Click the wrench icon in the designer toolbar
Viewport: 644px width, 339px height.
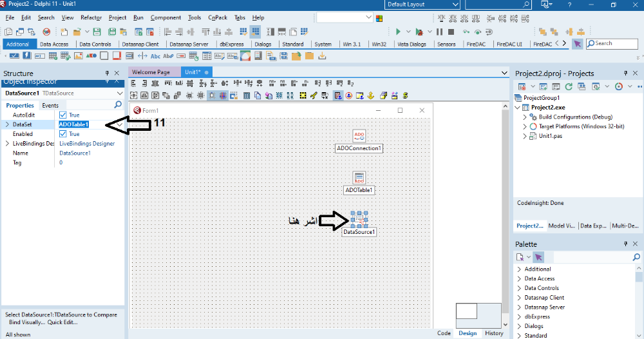[314, 95]
